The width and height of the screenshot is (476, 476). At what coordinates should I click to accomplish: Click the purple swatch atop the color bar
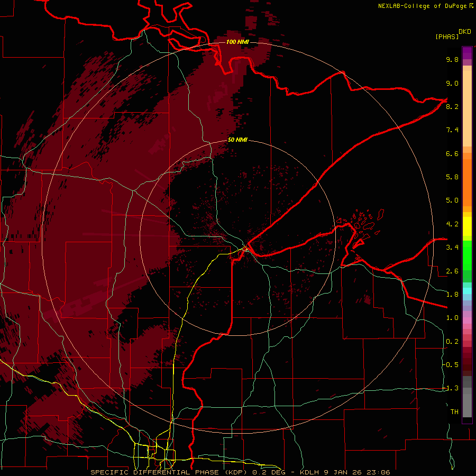click(x=467, y=53)
